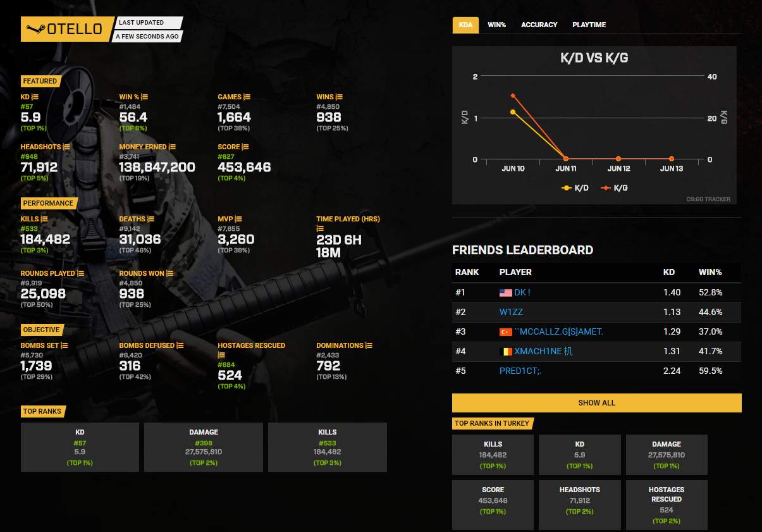Click the 44.6% win value for W1ZZ
Image resolution: width=762 pixels, height=532 pixels.
(x=710, y=312)
